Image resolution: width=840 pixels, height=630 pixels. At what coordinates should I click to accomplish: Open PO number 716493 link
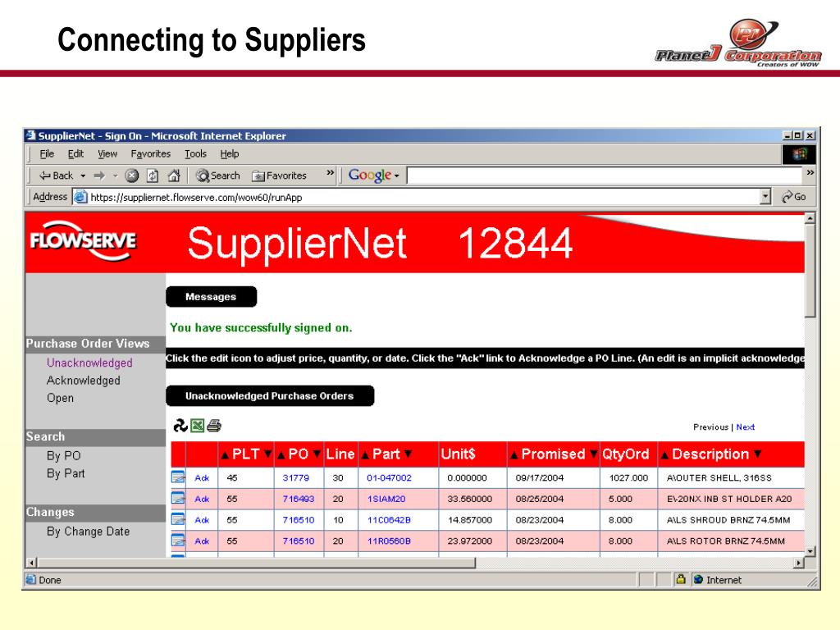[x=299, y=499]
